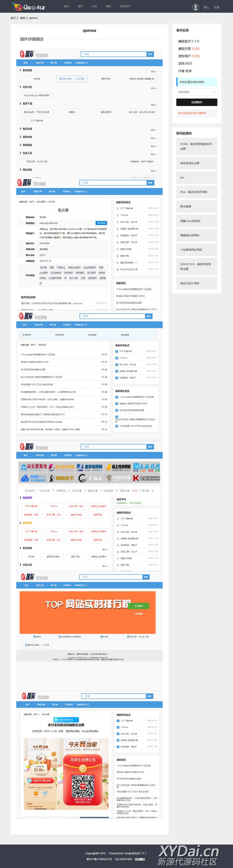Open 炫彩自适应主题 recommendation

197,163
